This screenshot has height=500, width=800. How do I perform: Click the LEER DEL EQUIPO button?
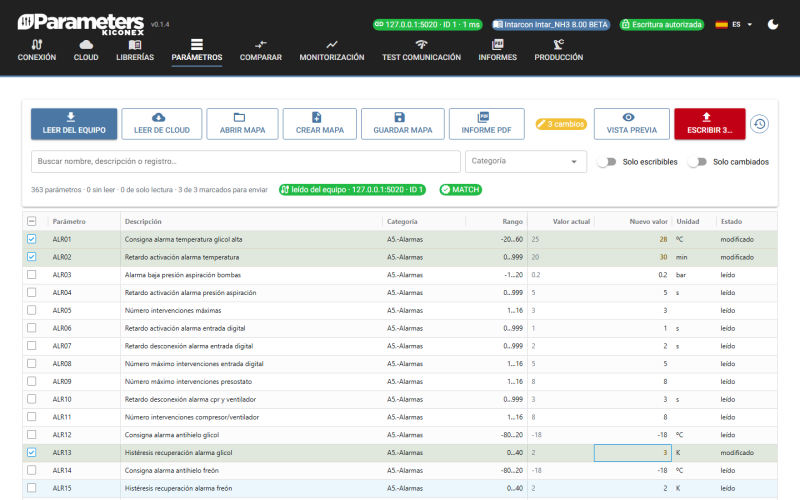click(74, 124)
